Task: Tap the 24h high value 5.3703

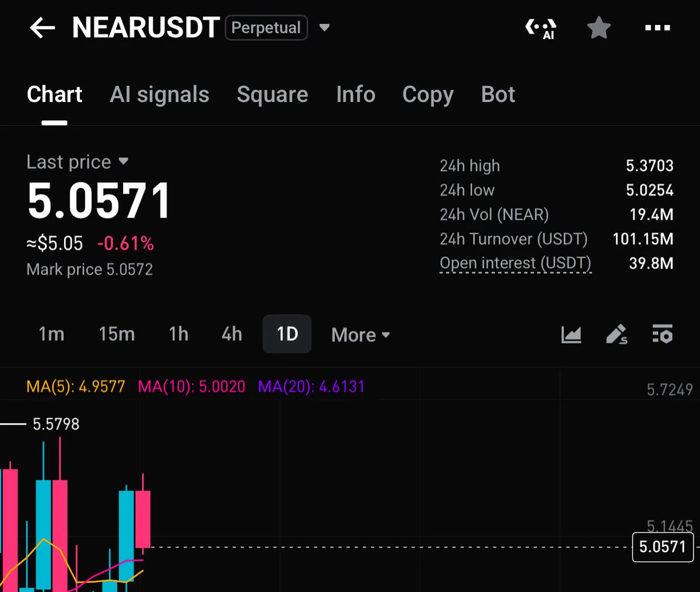Action: (x=650, y=166)
